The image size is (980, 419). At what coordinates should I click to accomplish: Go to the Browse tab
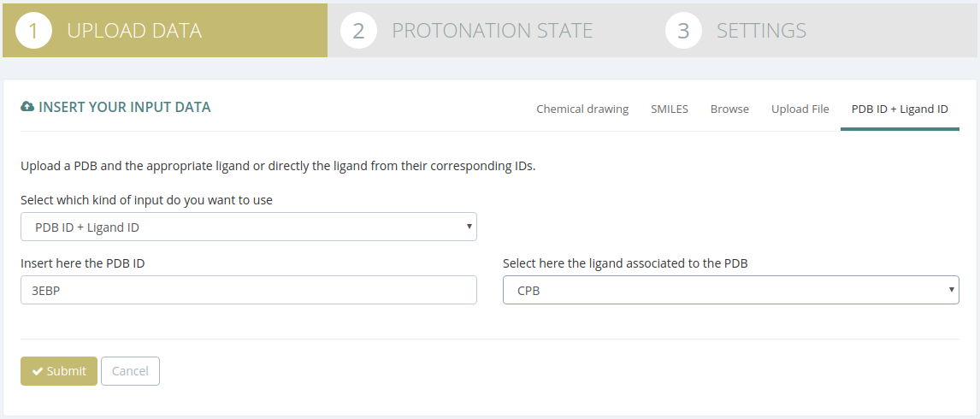pyautogui.click(x=729, y=109)
